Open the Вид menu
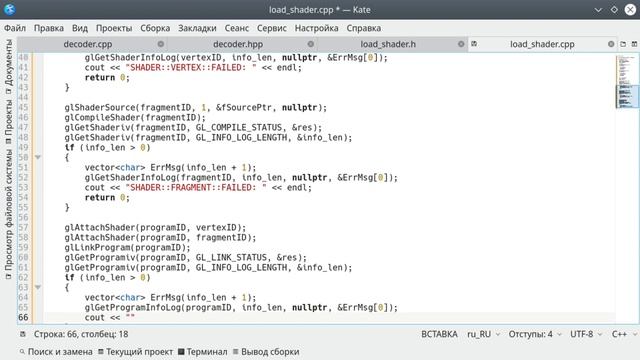This screenshot has width=640, height=360. [80, 28]
